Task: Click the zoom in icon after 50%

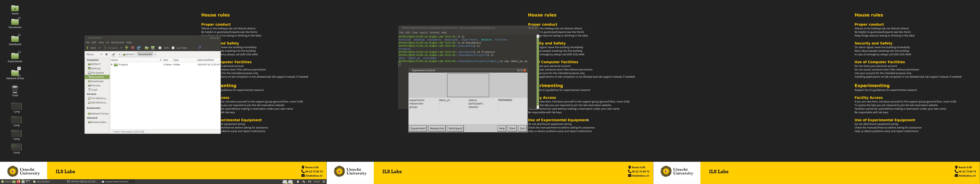Action: point(173,48)
